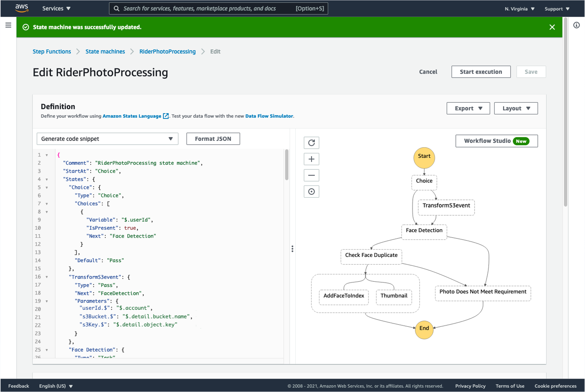The height and width of the screenshot is (392, 585).
Task: Click the panel divider handle dots
Action: click(292, 249)
